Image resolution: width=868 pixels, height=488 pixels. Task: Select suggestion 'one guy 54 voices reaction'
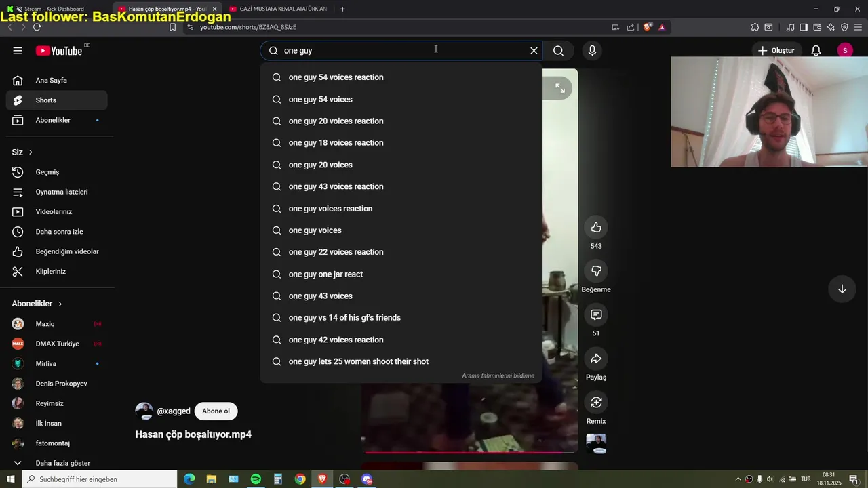point(401,77)
